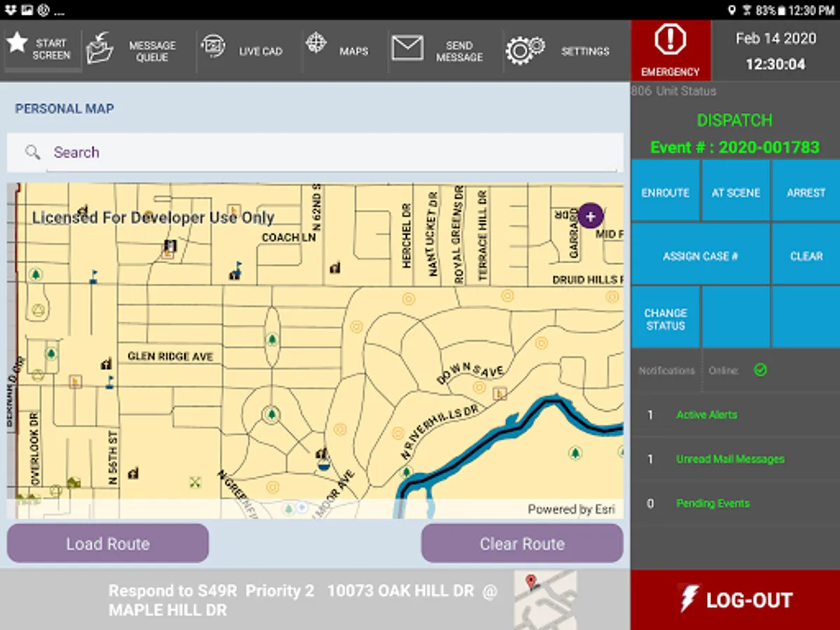Click the Notifications label
Image resolution: width=840 pixels, height=630 pixels.
pos(666,370)
